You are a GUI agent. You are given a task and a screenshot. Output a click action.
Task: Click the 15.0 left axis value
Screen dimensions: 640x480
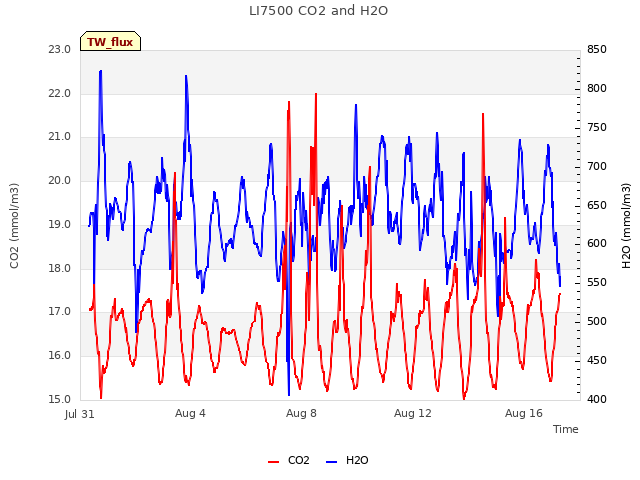click(x=60, y=399)
